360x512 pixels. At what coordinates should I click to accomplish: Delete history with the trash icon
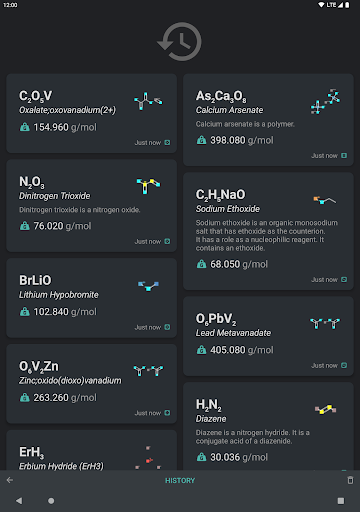pyautogui.click(x=350, y=480)
